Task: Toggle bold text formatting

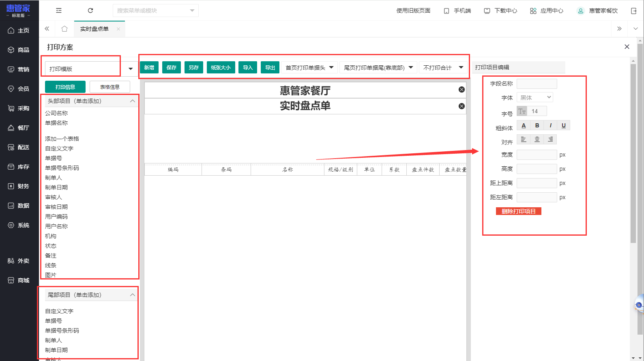Action: point(537,125)
